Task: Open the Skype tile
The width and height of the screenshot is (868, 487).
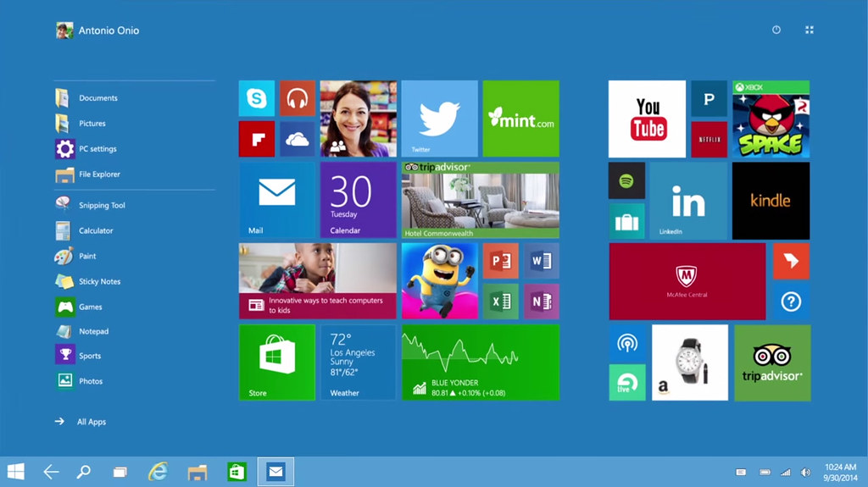Action: (x=256, y=98)
